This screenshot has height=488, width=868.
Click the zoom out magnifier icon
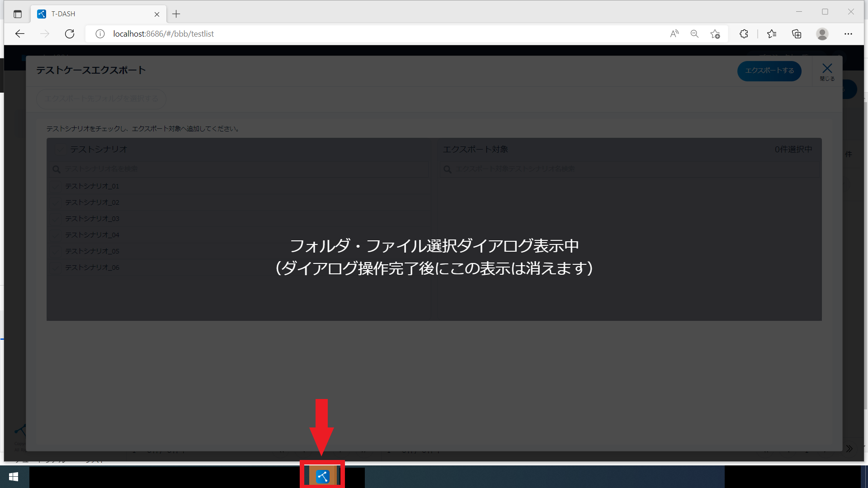click(x=694, y=34)
